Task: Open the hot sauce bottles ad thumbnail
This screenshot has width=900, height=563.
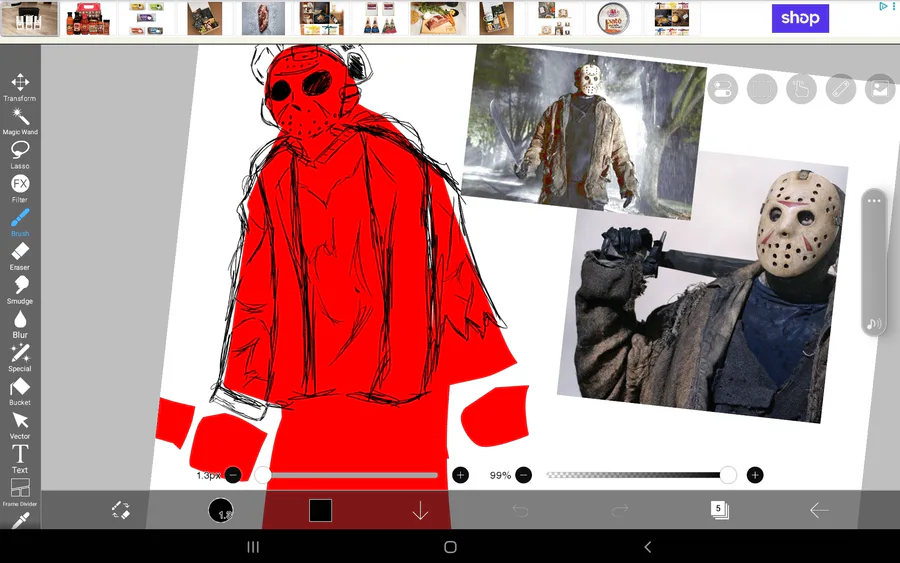Action: click(88, 18)
